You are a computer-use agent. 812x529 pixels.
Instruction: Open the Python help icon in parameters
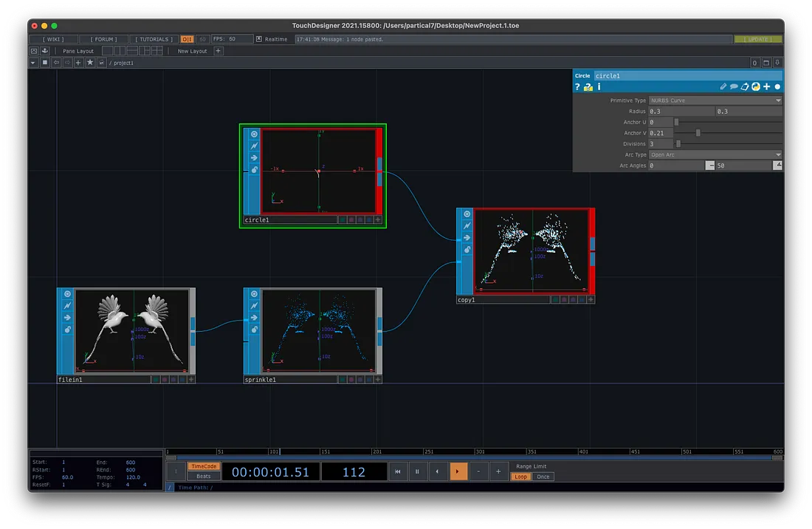click(588, 87)
